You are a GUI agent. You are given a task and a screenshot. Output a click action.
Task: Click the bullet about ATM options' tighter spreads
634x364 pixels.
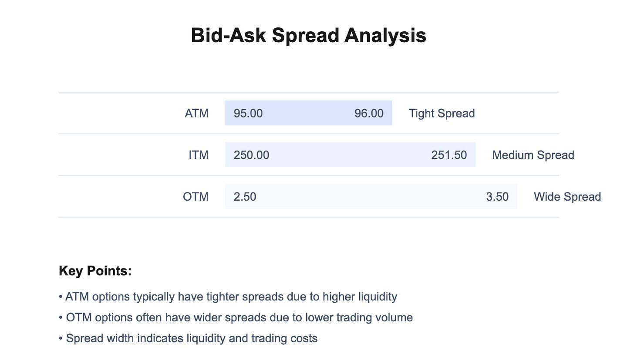coord(228,297)
